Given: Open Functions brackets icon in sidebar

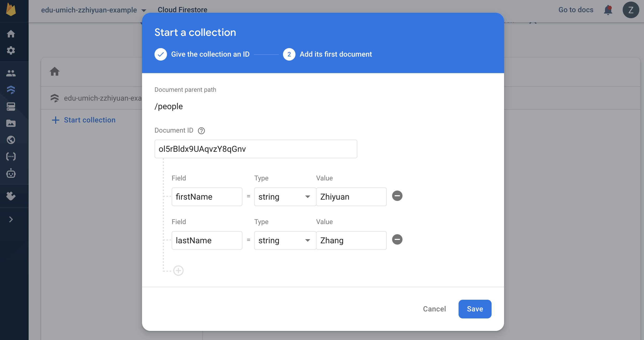Looking at the screenshot, I should tap(11, 156).
